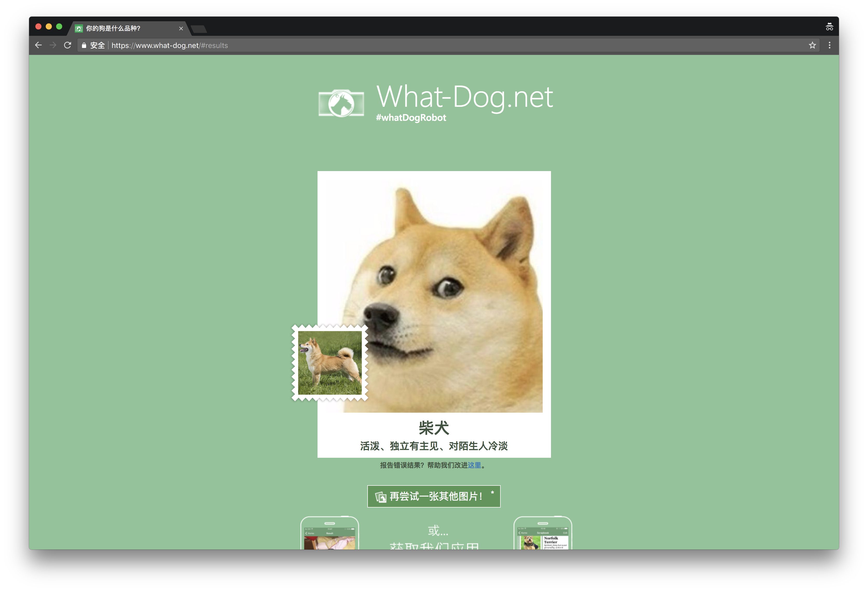Click the What-Dog camera logo
868x591 pixels.
click(341, 103)
